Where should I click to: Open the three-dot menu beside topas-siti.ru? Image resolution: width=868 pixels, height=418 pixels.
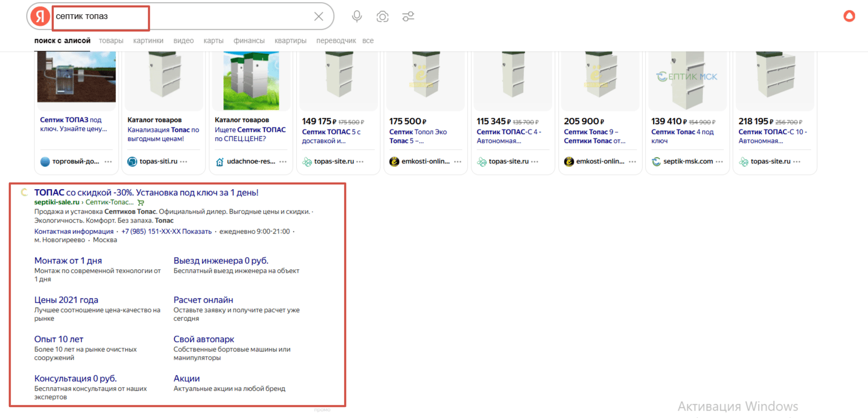[x=184, y=161]
